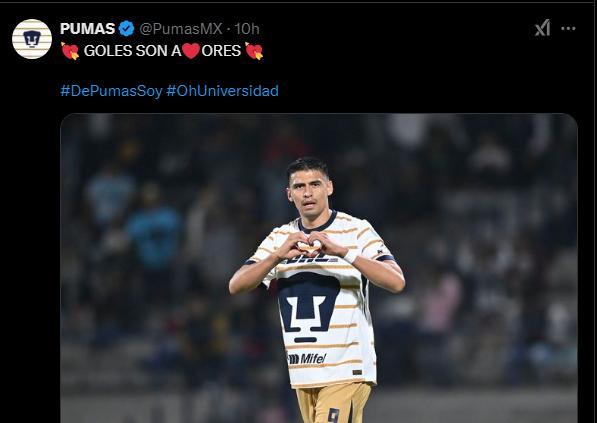Click the PUMAS display name
The height and width of the screenshot is (423, 597).
tap(88, 29)
